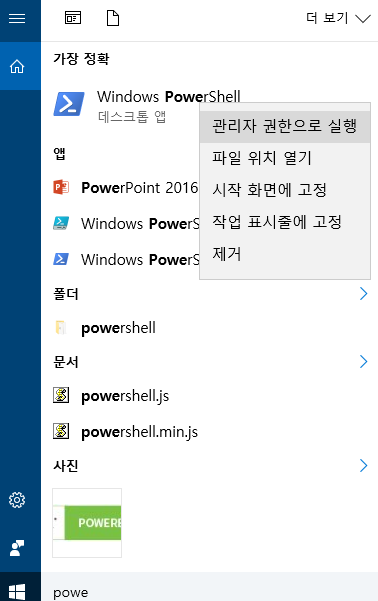
Task: Click the 문서 section header
Action: coord(66,361)
